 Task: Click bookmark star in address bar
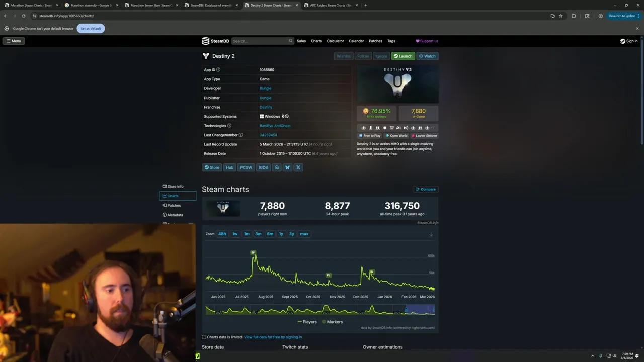561,16
